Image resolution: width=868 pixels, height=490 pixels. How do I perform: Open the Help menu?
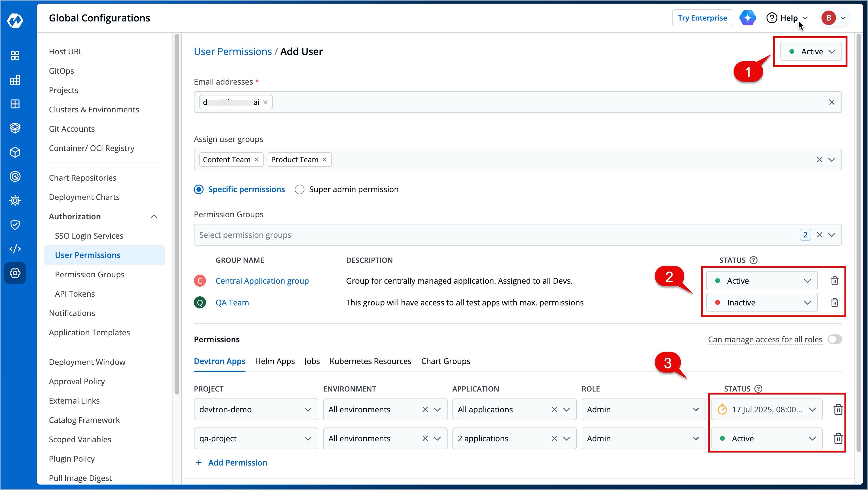[x=787, y=18]
